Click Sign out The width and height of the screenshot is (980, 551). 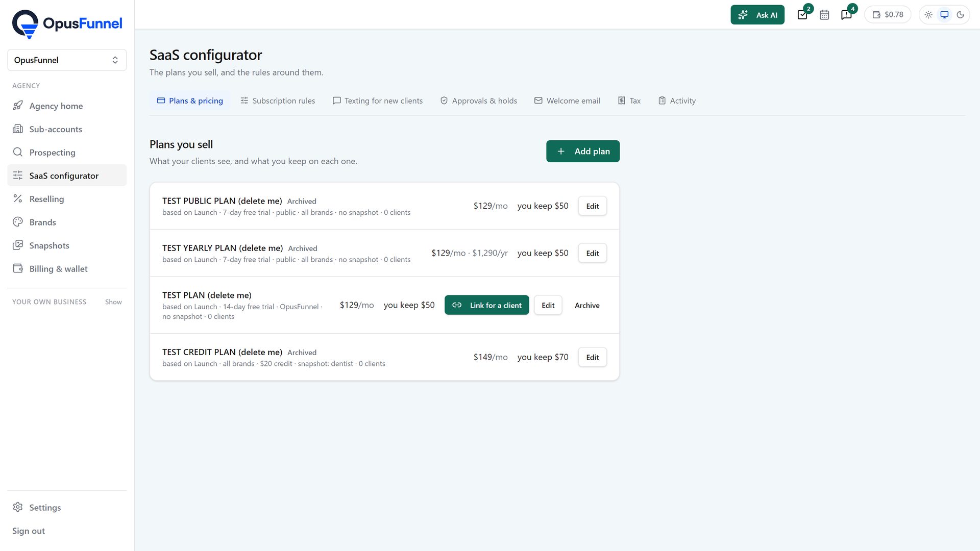tap(29, 531)
